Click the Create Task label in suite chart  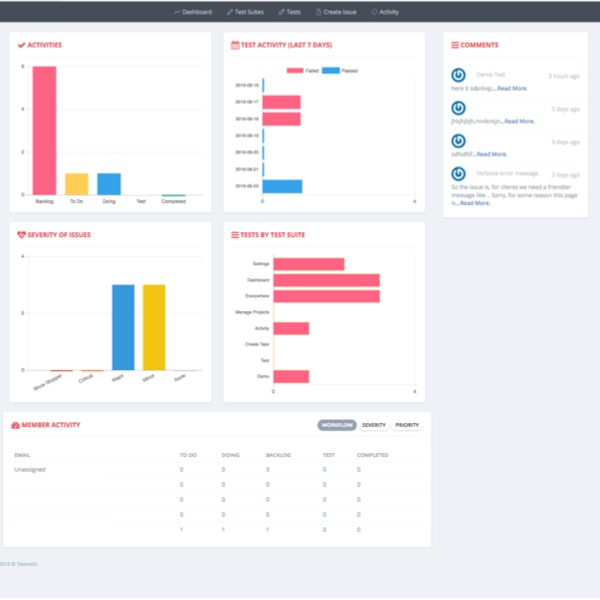[x=257, y=344]
